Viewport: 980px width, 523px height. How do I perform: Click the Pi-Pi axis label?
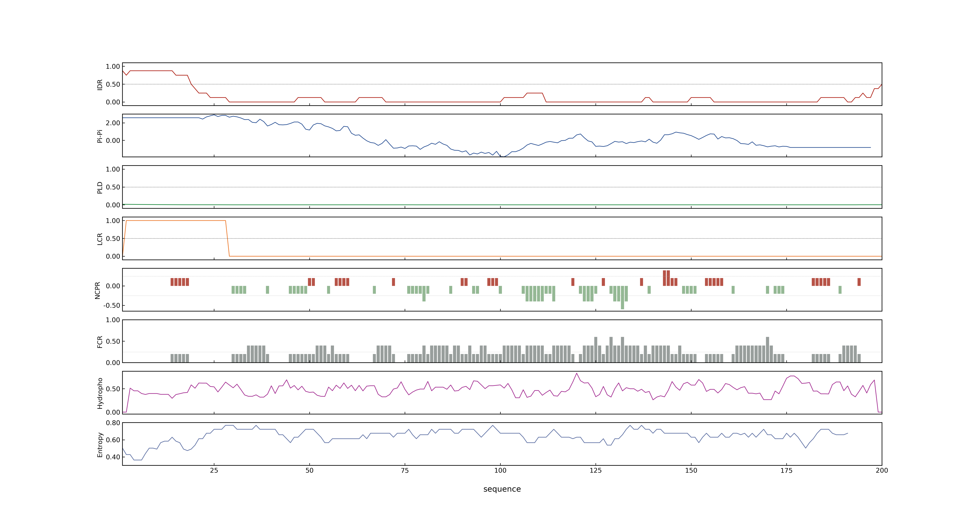(100, 136)
